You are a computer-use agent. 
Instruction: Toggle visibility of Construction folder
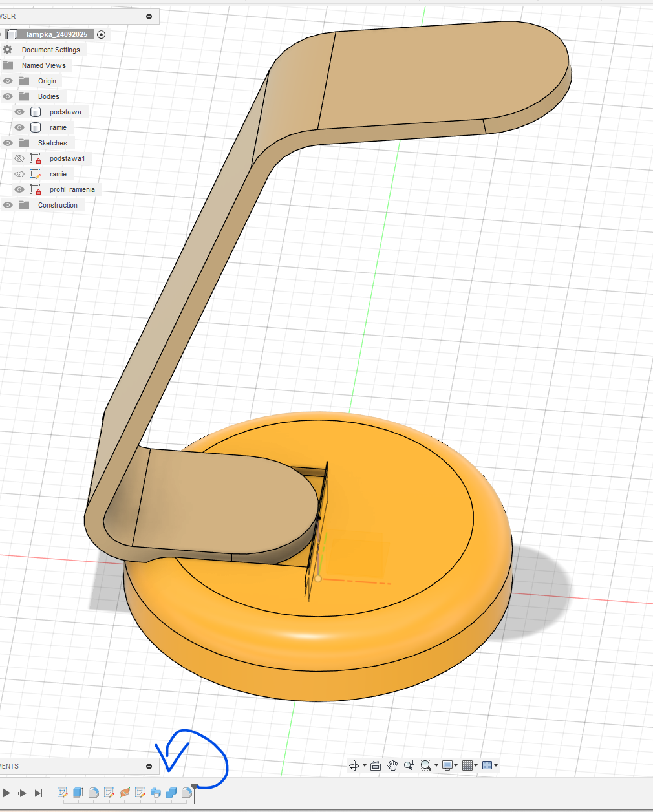tap(8, 205)
